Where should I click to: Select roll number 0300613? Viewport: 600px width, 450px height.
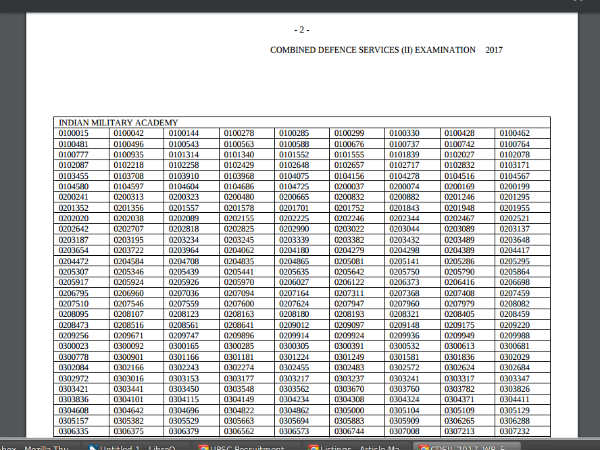point(459,346)
